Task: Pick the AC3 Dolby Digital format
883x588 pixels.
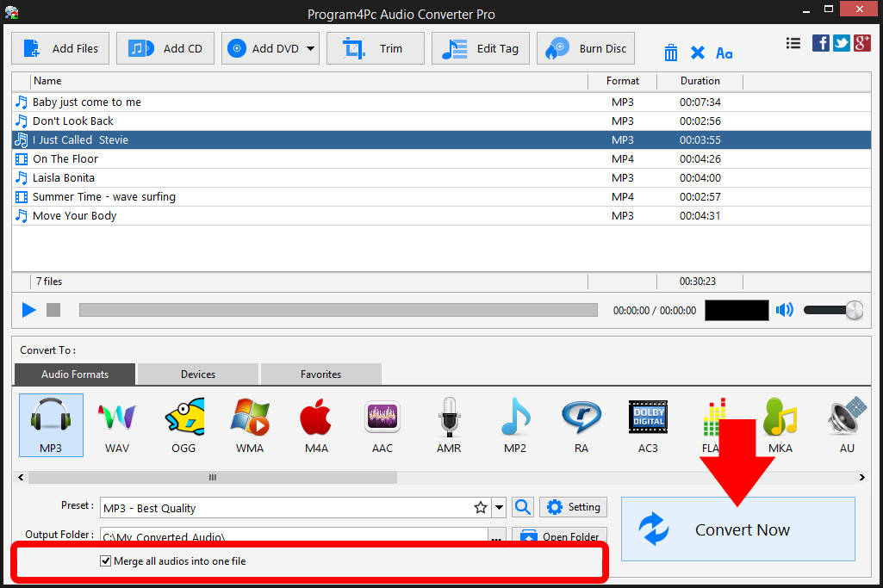Action: (647, 422)
